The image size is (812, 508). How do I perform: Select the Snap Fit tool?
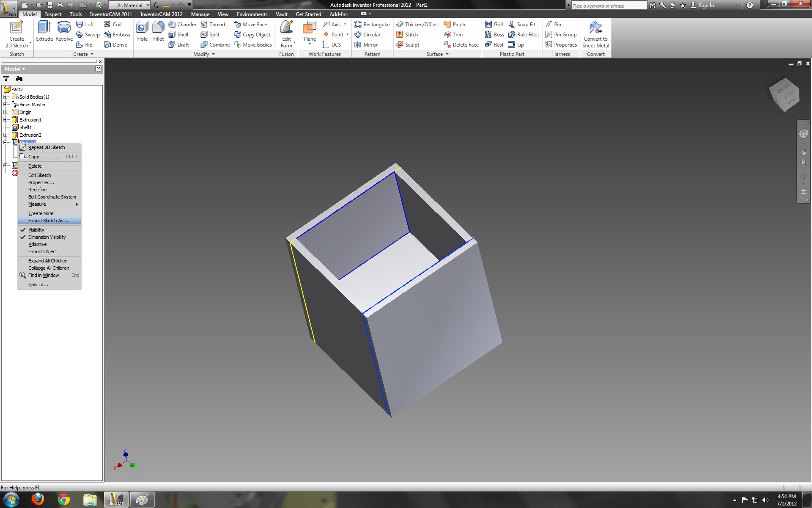click(522, 25)
